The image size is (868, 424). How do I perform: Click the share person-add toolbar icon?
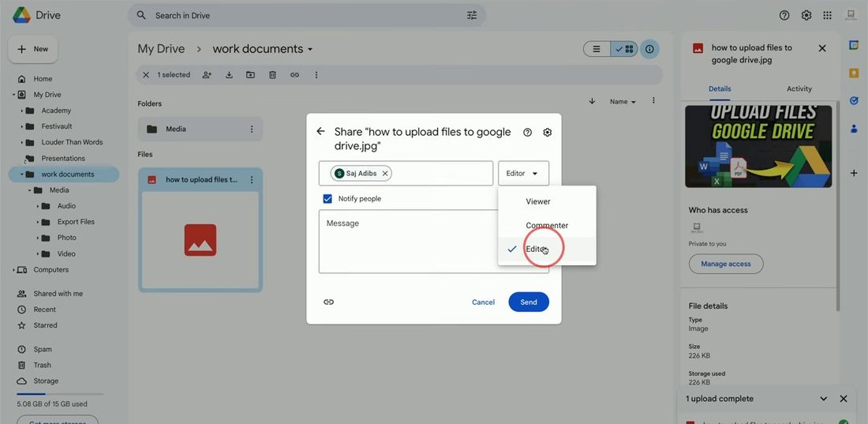pyautogui.click(x=207, y=75)
